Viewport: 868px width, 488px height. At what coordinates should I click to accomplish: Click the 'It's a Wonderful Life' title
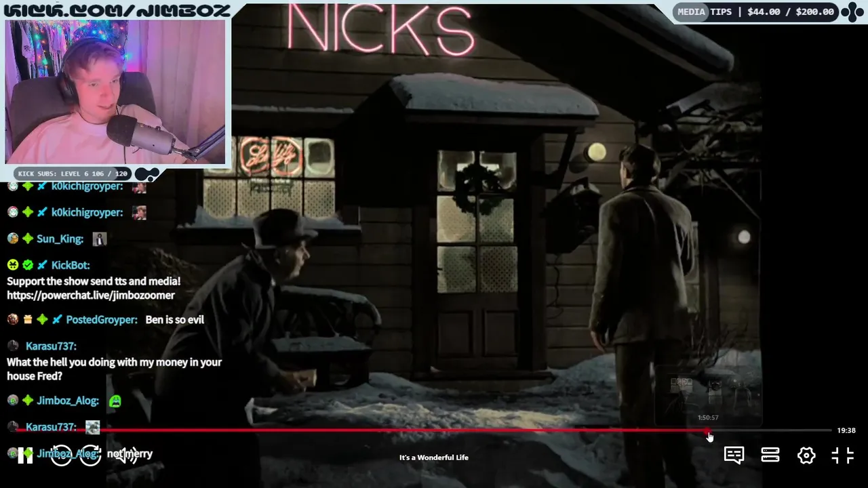[x=434, y=457]
